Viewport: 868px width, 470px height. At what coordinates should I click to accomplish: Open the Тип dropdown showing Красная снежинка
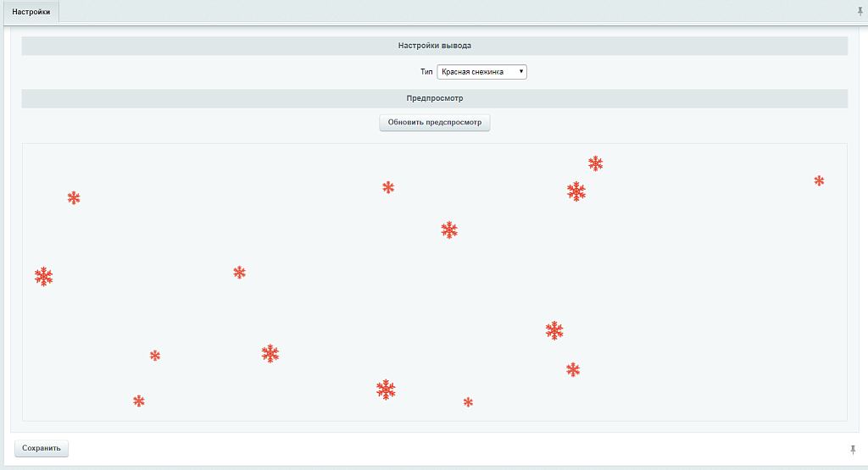(481, 72)
